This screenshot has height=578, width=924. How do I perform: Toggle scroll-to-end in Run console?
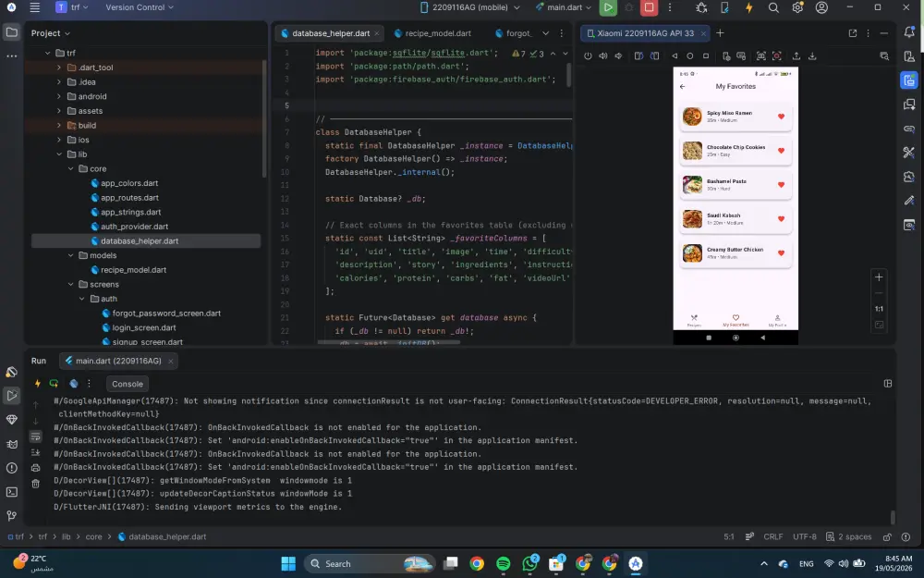pyautogui.click(x=35, y=452)
